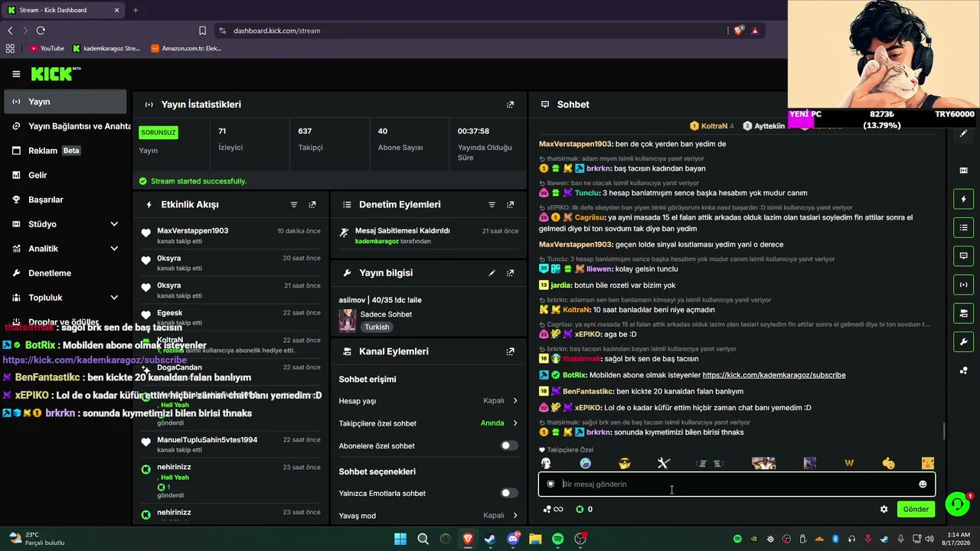
Task: Open Spotify from taskbar
Action: [558, 540]
